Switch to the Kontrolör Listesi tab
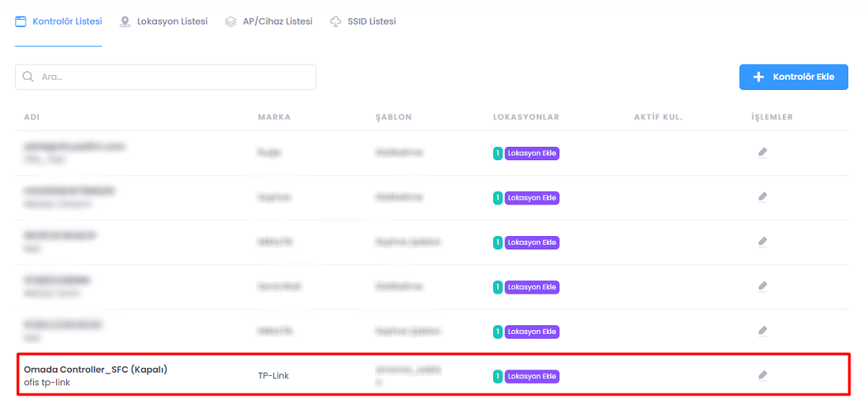Image resolution: width=868 pixels, height=405 pixels. pos(58,21)
